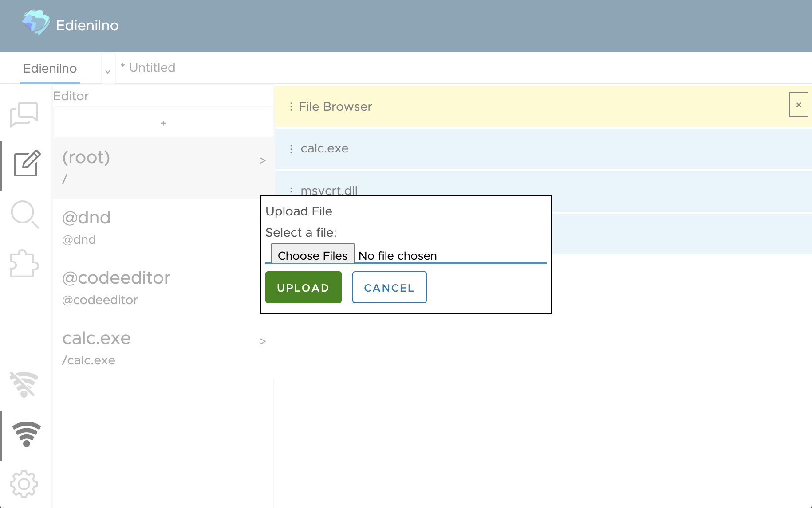Select the editor pencil sidebar icon

click(27, 164)
